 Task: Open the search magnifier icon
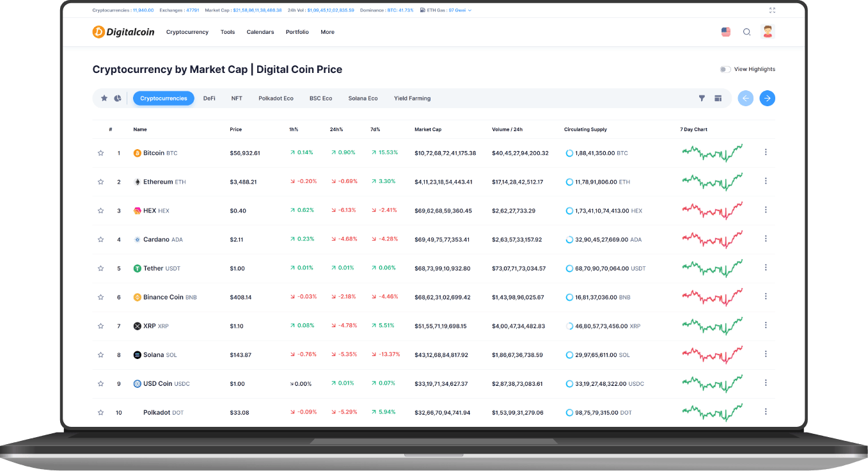click(x=746, y=32)
